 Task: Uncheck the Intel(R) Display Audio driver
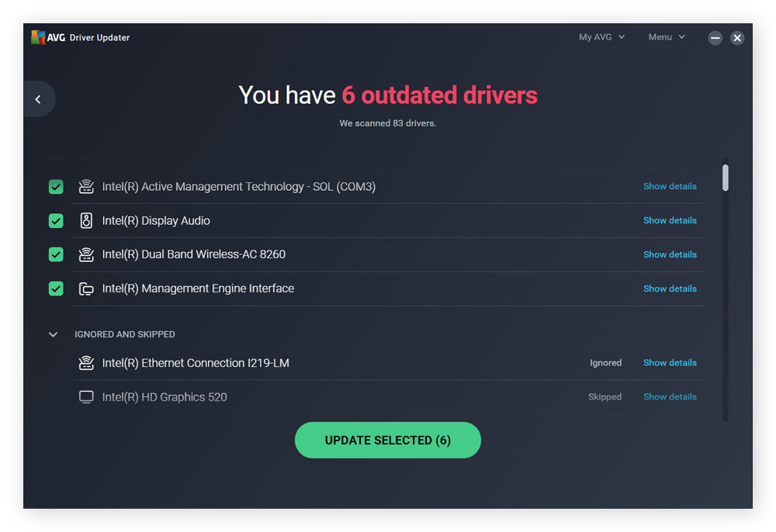pos(56,220)
